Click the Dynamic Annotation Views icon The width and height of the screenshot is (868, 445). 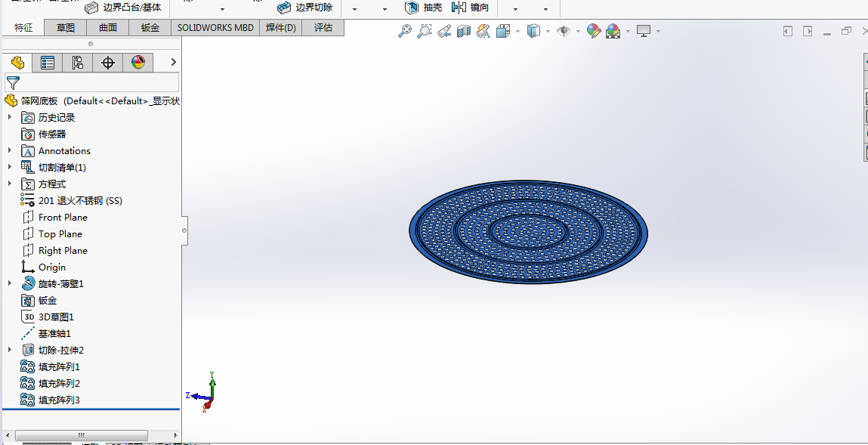tap(483, 31)
